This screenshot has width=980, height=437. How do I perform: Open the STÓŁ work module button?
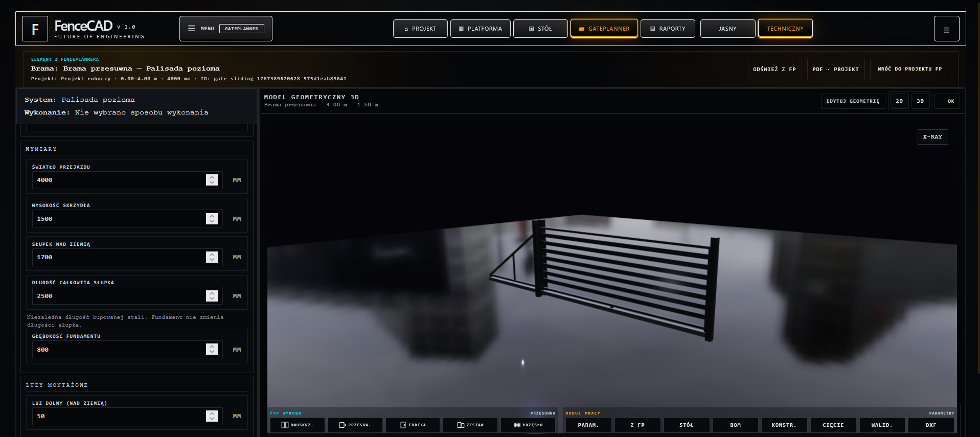coord(687,425)
